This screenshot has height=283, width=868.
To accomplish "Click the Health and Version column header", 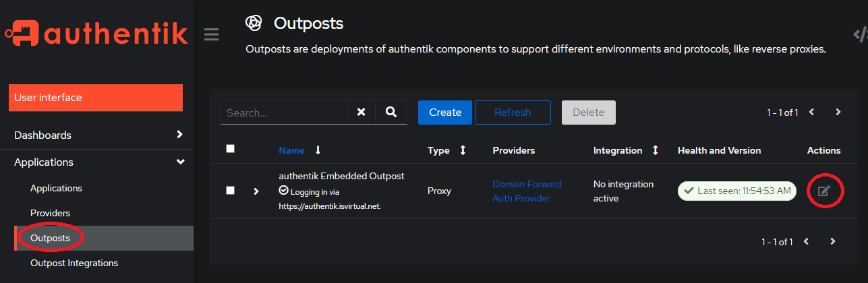I will pos(719,150).
